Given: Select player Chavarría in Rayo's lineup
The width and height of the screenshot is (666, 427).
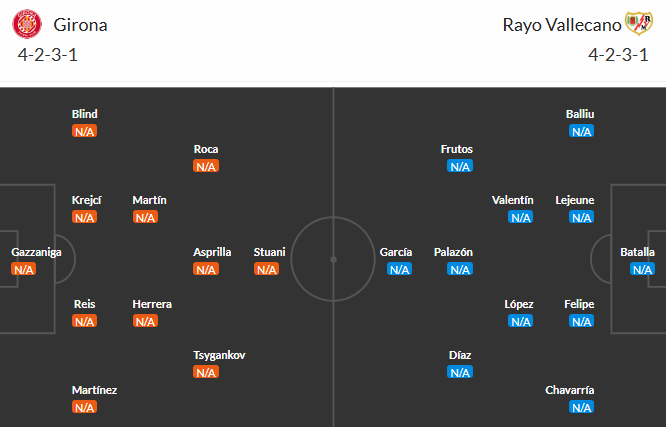Looking at the screenshot, I should point(569,390).
